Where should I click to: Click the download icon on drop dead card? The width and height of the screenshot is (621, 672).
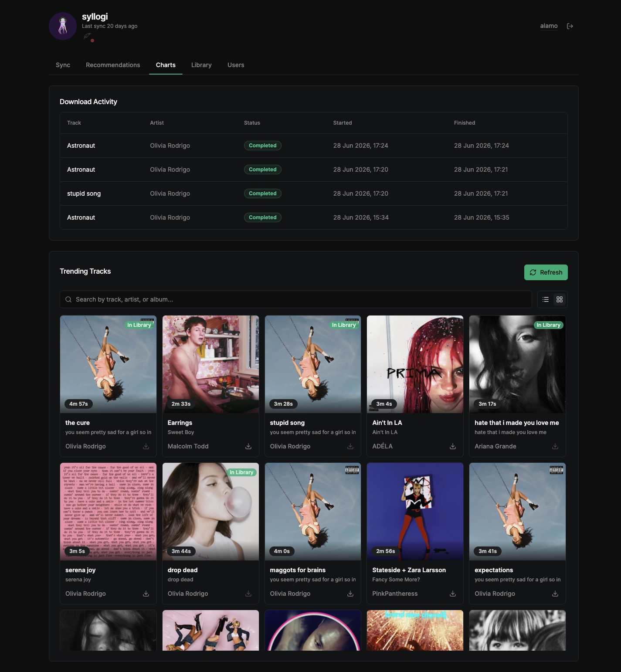tap(248, 594)
